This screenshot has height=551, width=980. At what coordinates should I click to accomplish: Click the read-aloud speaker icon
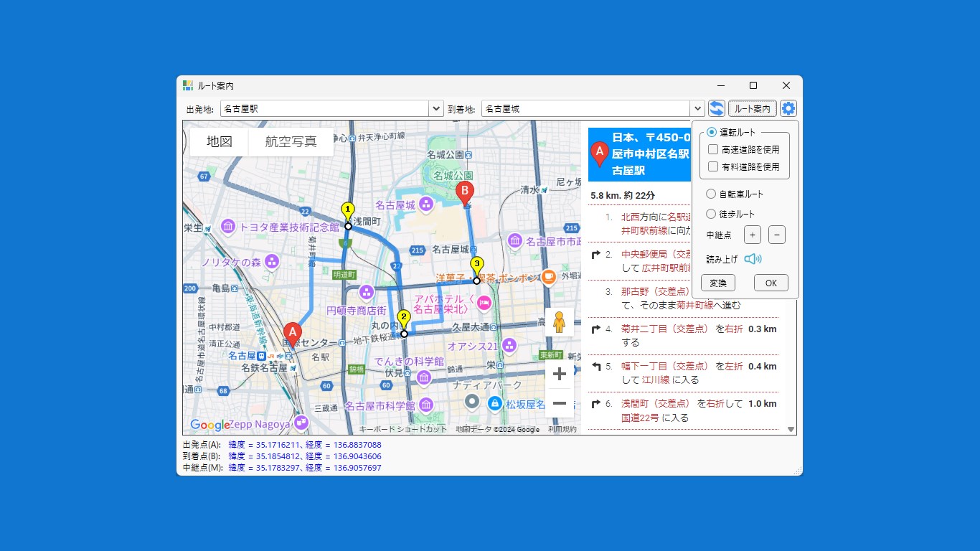753,259
